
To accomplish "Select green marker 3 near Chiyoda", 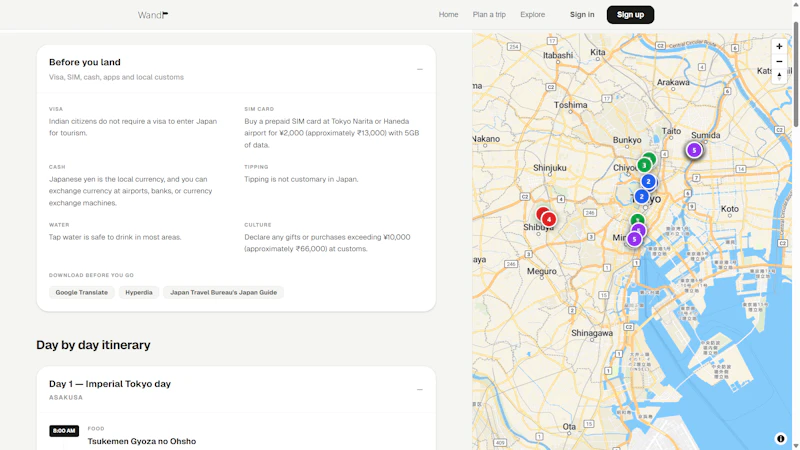I will coord(644,165).
